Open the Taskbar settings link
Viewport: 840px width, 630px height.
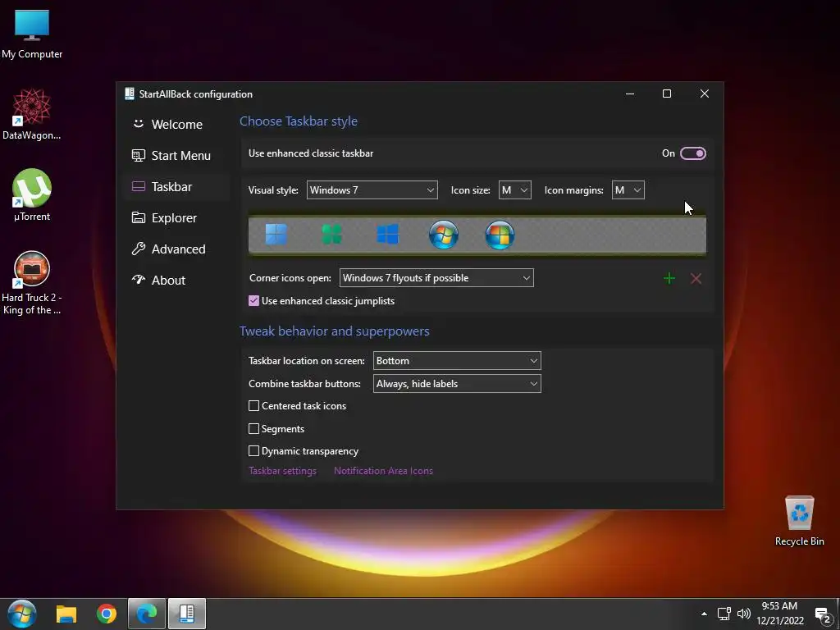click(282, 470)
